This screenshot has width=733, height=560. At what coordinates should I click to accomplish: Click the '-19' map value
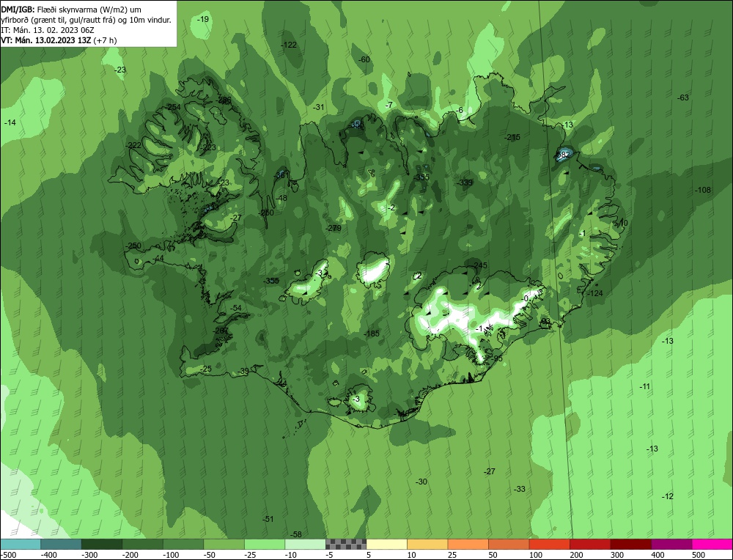coord(203,19)
